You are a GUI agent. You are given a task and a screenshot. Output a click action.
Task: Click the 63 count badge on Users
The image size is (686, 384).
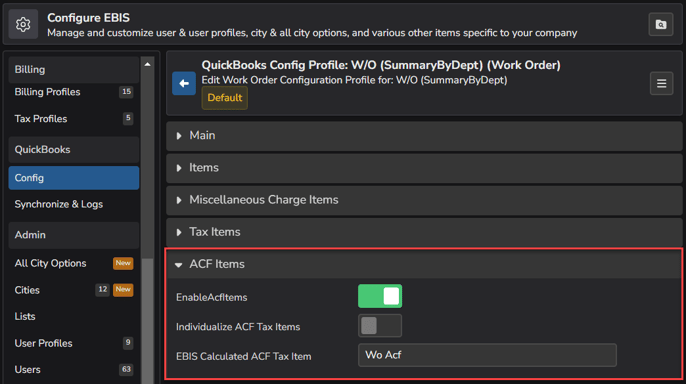[126, 370]
